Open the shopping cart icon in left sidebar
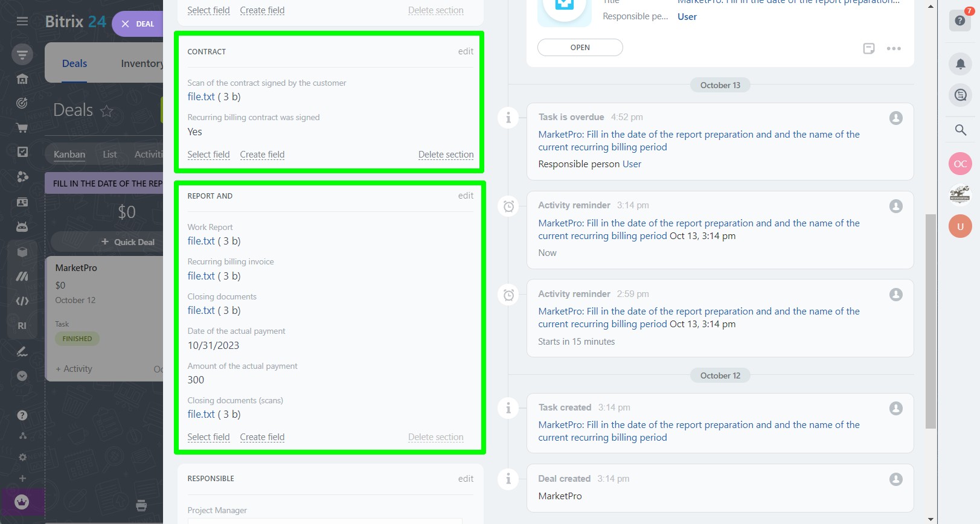Viewport: 980px width, 524px height. tap(22, 127)
